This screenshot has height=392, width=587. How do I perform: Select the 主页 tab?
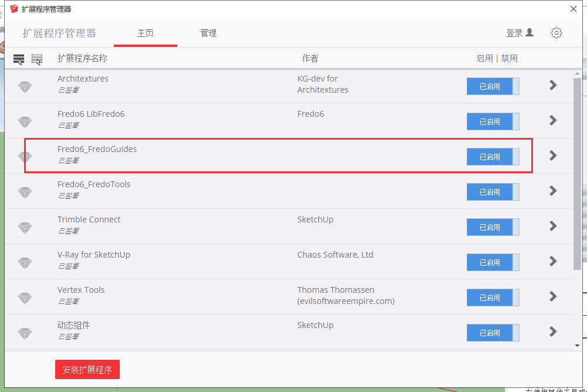tap(145, 33)
